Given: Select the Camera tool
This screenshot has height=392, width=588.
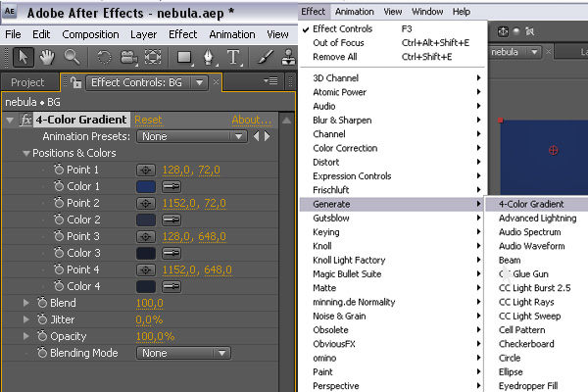Looking at the screenshot, I should [128, 58].
